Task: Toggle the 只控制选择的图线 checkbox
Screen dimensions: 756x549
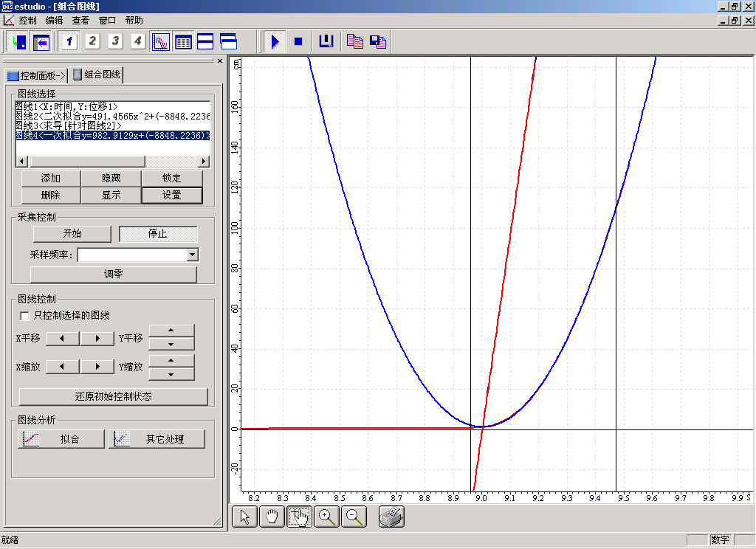Action: (x=25, y=316)
